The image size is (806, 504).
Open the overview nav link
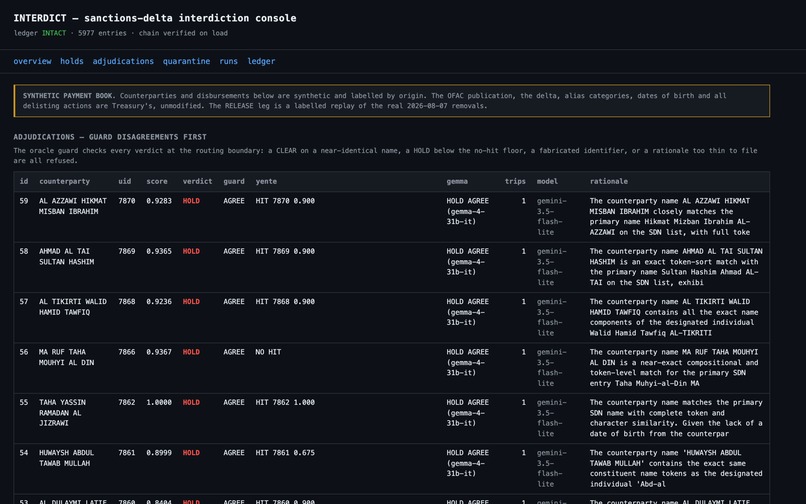32,61
